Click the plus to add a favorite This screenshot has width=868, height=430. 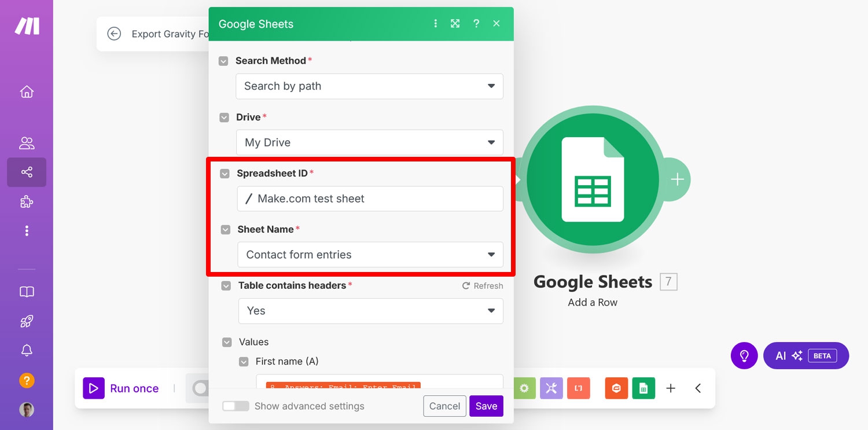[x=671, y=388]
